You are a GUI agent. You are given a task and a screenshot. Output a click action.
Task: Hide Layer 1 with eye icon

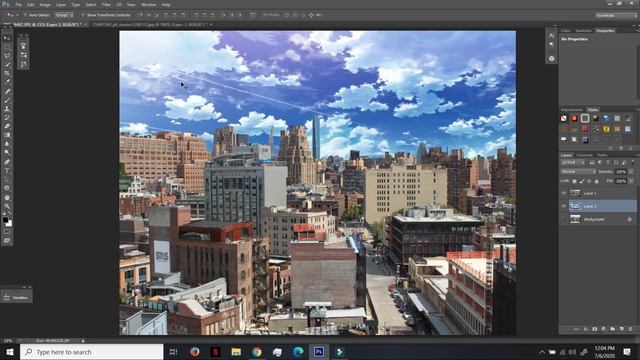(x=564, y=193)
